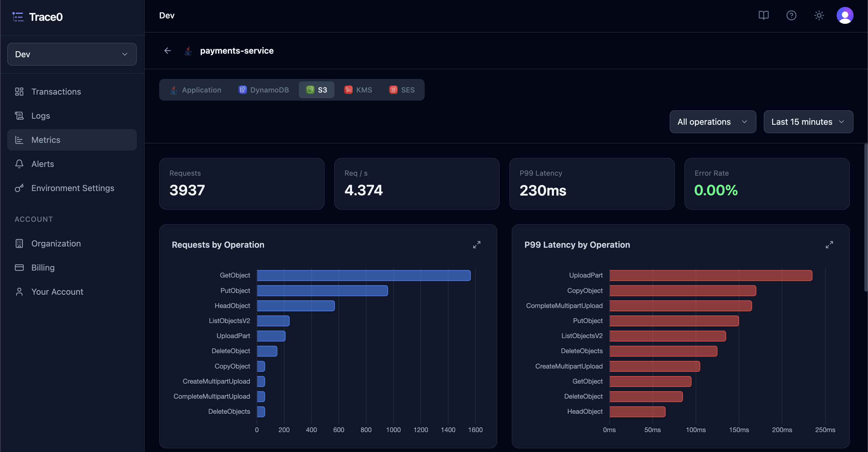
Task: Click the Your Account person icon
Action: point(19,292)
